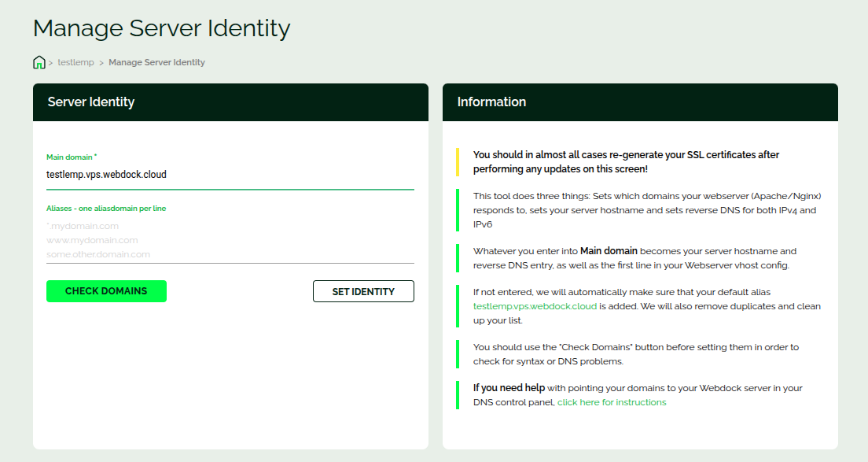
Task: Click the "This tool does three things" paragraph
Action: 646,209
